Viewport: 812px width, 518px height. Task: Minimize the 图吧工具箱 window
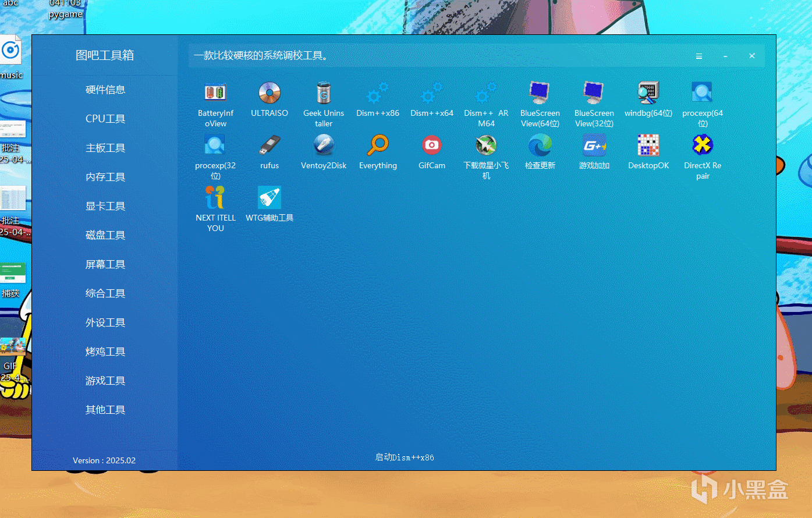click(x=725, y=56)
